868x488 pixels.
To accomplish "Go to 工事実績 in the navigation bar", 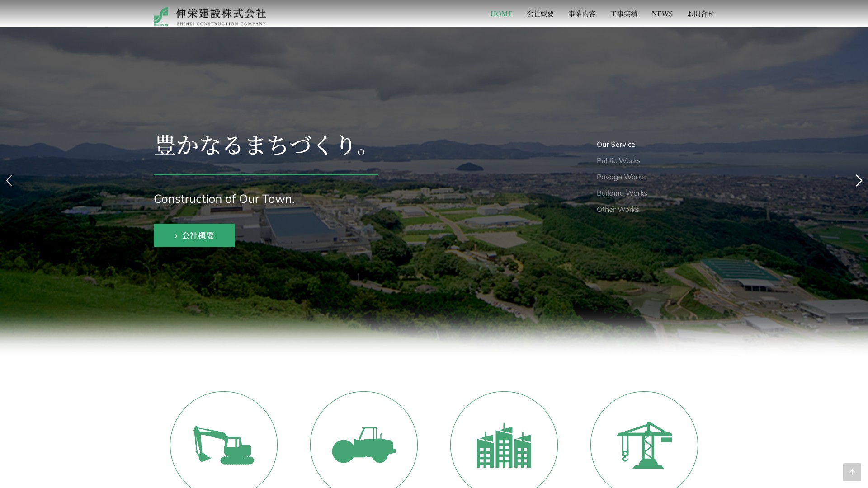I will (623, 14).
